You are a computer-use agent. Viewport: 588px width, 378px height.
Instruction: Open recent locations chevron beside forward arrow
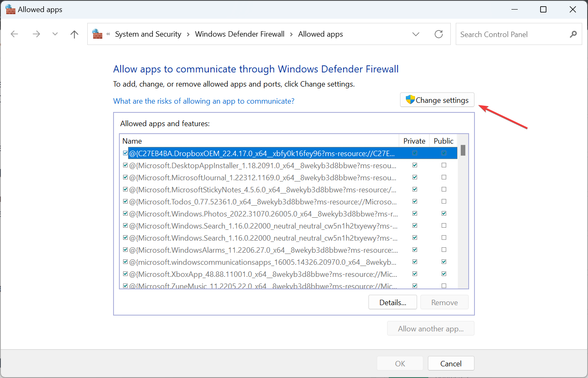coord(55,34)
